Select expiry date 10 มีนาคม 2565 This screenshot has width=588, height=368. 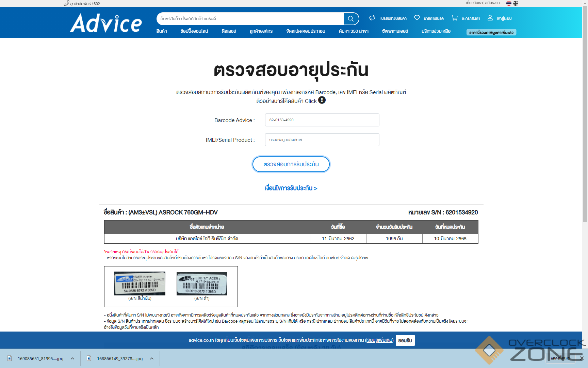(x=450, y=239)
